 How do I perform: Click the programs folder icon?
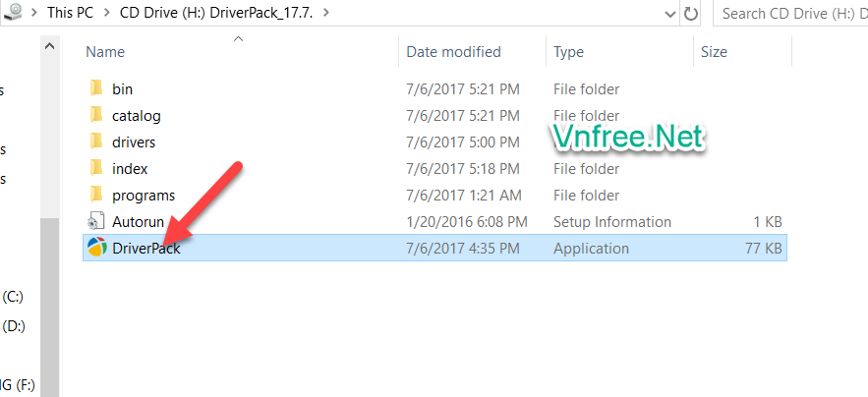coord(95,195)
